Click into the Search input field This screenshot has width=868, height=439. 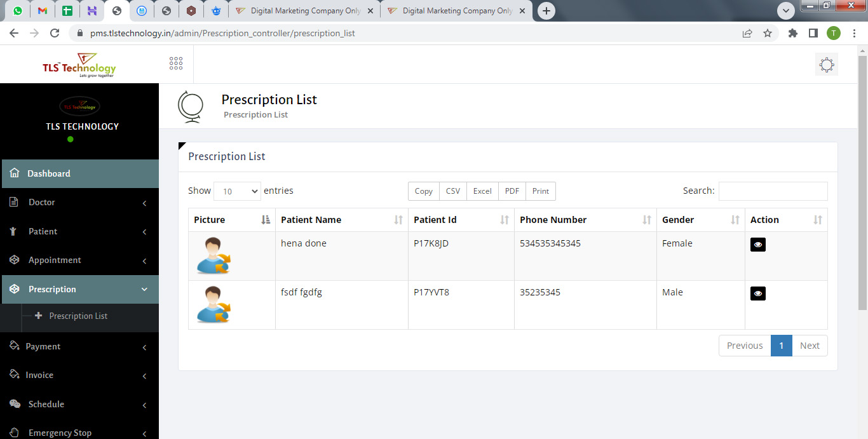(773, 191)
